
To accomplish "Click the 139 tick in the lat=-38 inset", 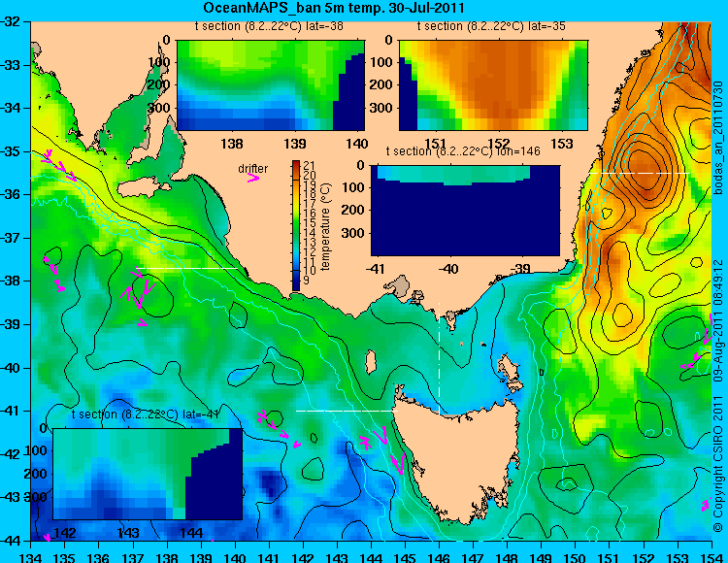I will click(x=295, y=144).
